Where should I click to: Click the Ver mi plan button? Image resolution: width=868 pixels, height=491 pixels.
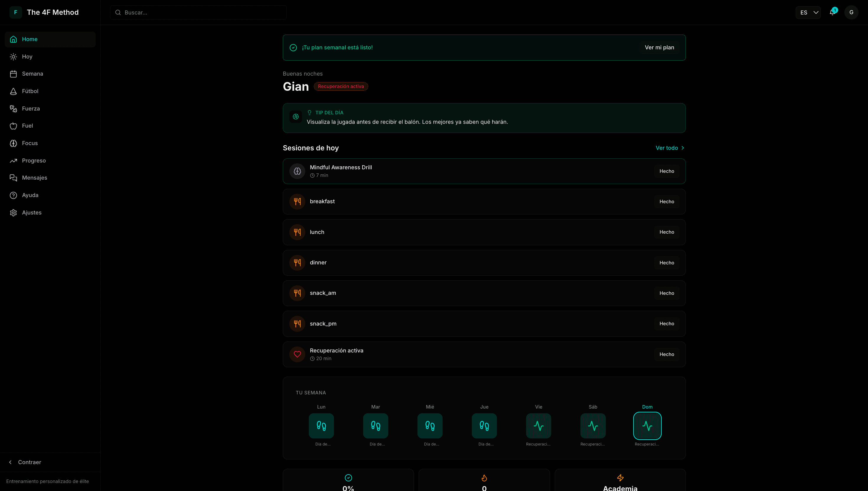[659, 48]
